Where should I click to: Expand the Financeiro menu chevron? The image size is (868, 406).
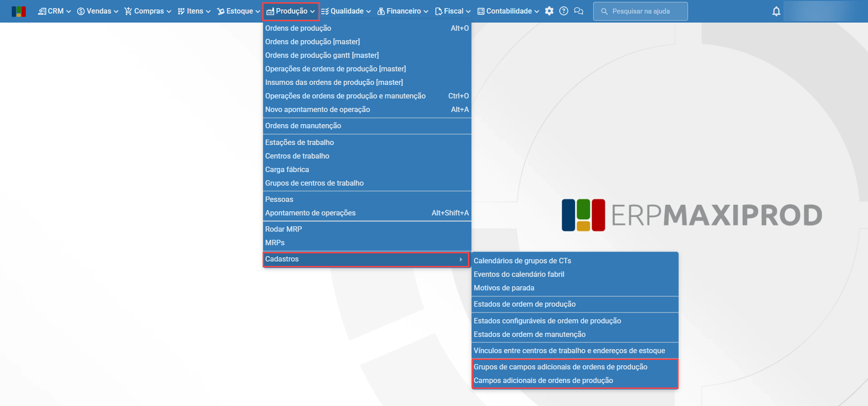(x=426, y=11)
